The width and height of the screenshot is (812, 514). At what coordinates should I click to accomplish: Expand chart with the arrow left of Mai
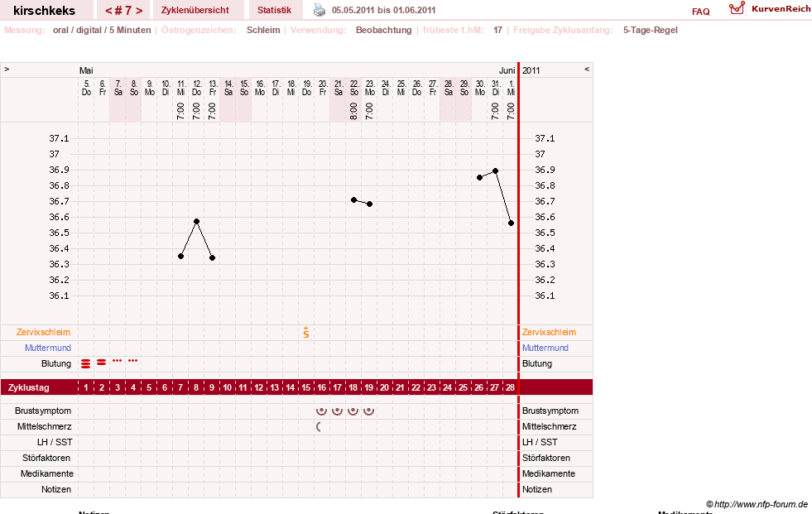coord(7,69)
